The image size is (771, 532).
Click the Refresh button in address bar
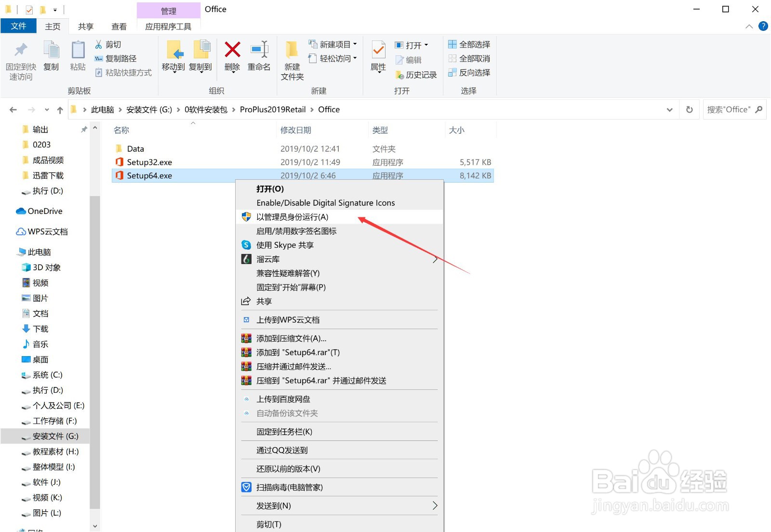(x=689, y=109)
